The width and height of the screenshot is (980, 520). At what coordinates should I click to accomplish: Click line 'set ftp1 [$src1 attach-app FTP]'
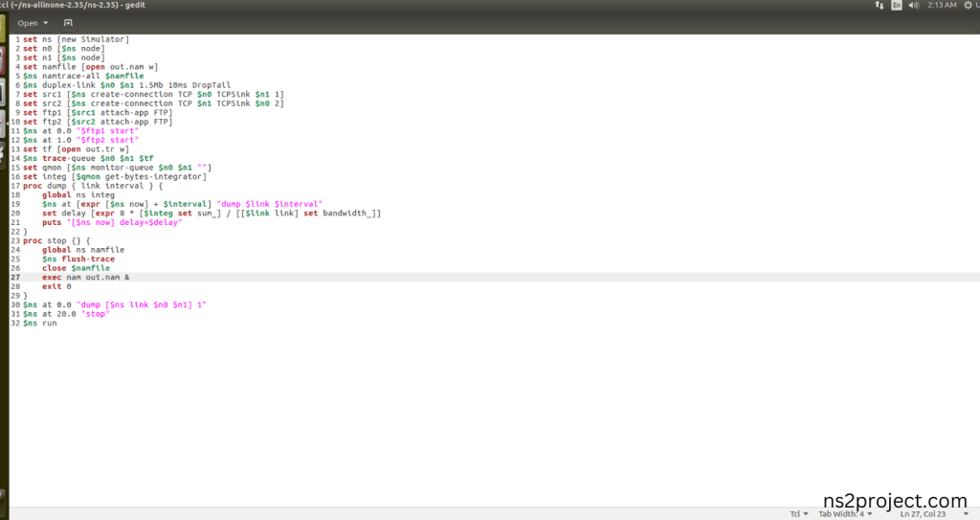point(98,113)
